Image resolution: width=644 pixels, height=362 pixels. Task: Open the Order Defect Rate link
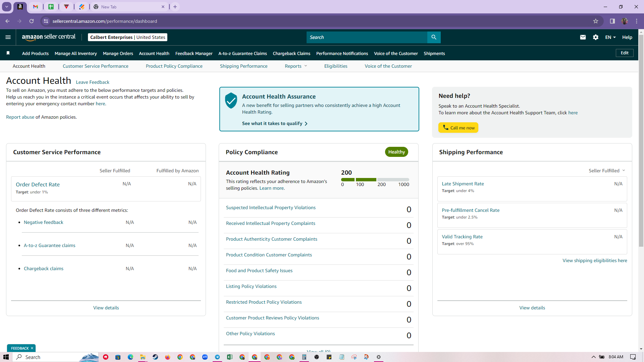point(38,184)
